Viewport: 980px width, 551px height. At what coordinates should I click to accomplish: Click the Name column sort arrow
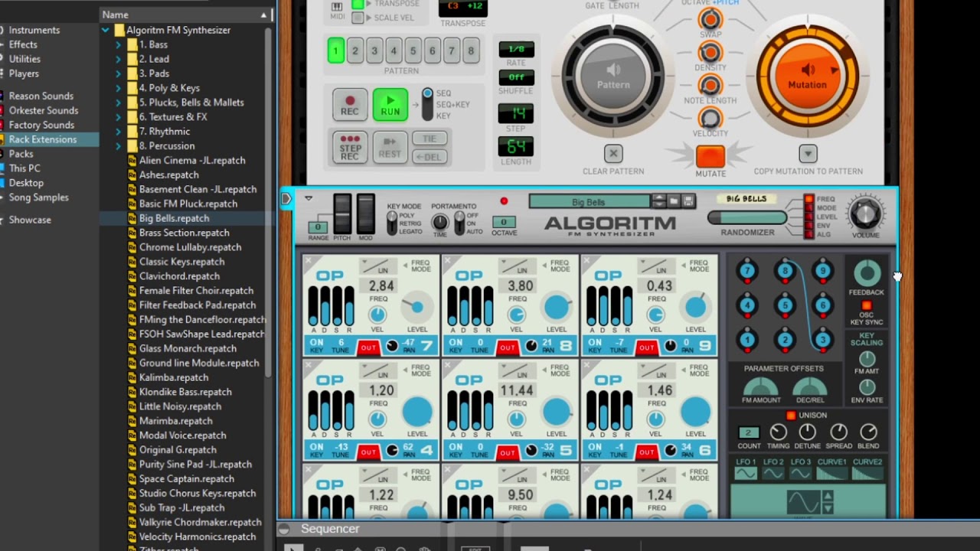pos(263,15)
